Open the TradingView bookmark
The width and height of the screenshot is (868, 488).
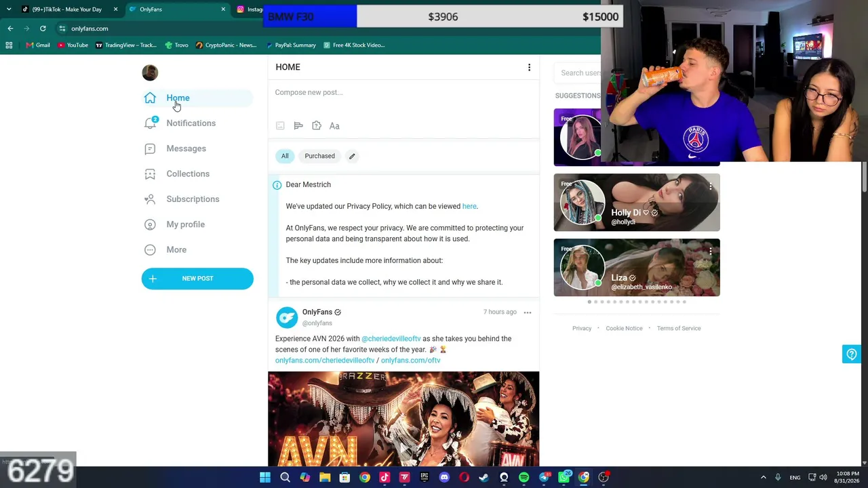(126, 45)
